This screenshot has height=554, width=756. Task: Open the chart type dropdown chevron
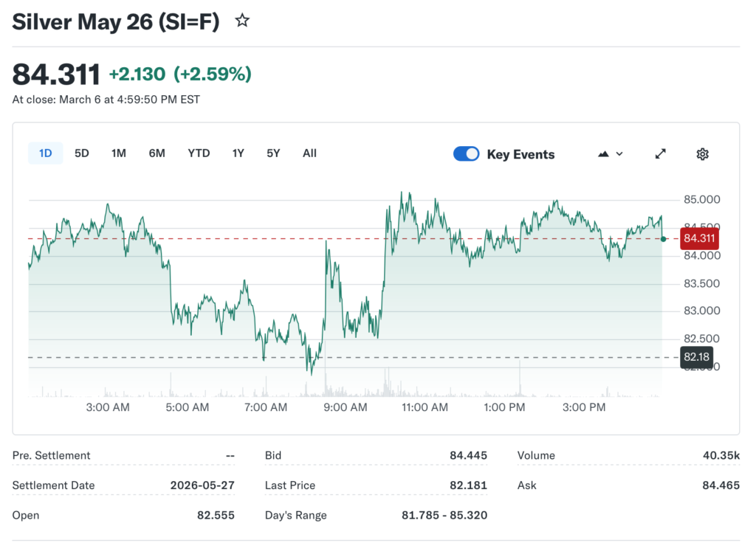pyautogui.click(x=619, y=153)
